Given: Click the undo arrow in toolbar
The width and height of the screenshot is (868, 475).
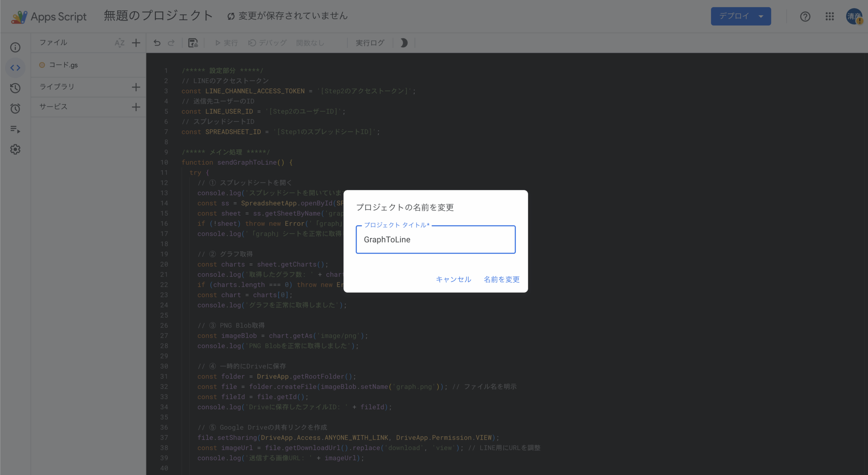Looking at the screenshot, I should coord(157,43).
